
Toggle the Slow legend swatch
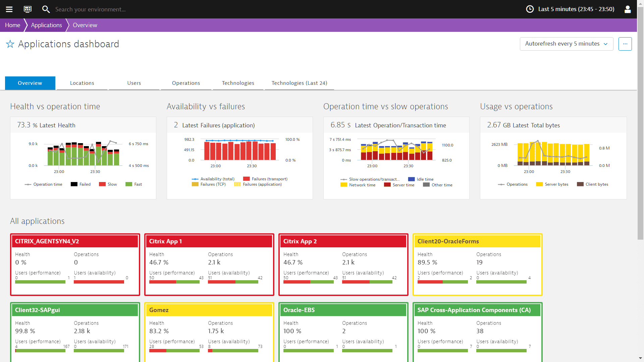click(102, 184)
